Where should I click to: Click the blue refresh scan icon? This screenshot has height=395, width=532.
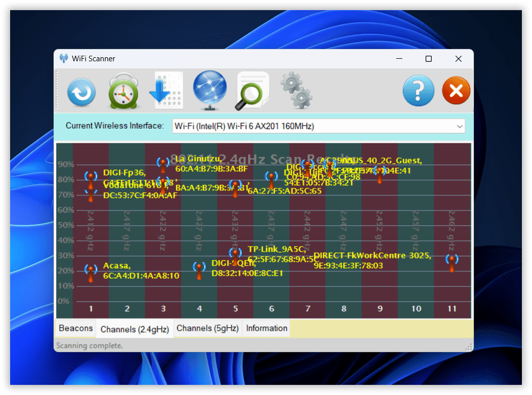coord(82,92)
